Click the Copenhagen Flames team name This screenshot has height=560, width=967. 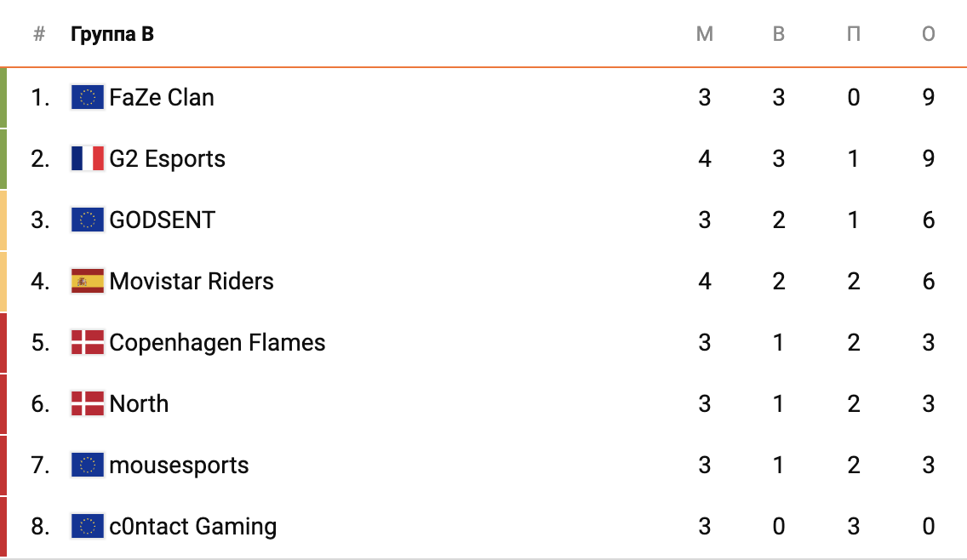point(218,342)
